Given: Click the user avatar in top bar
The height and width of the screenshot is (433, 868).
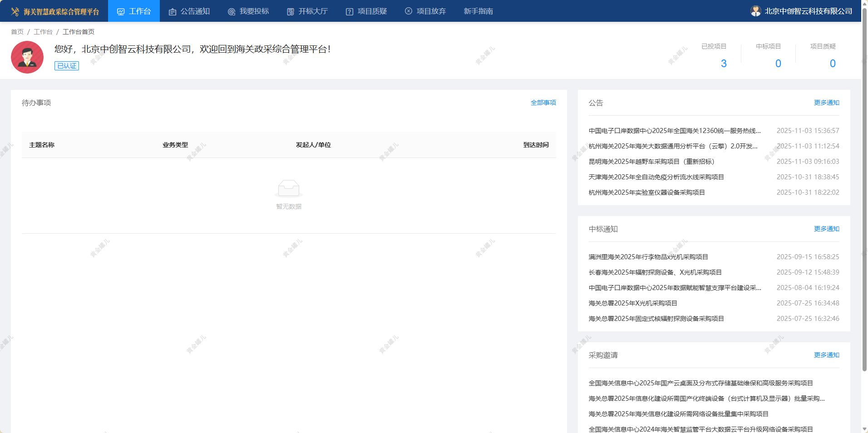Looking at the screenshot, I should [755, 11].
